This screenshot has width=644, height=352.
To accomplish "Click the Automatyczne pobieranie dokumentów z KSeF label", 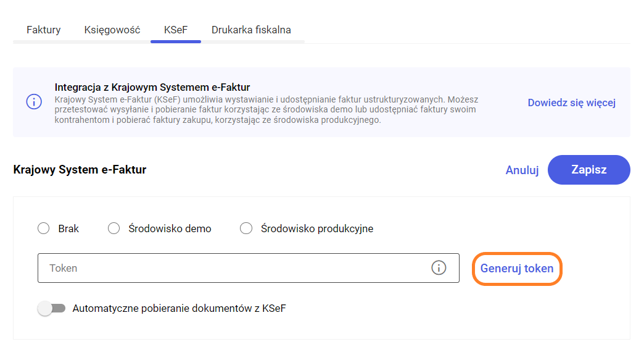I will click(x=179, y=308).
